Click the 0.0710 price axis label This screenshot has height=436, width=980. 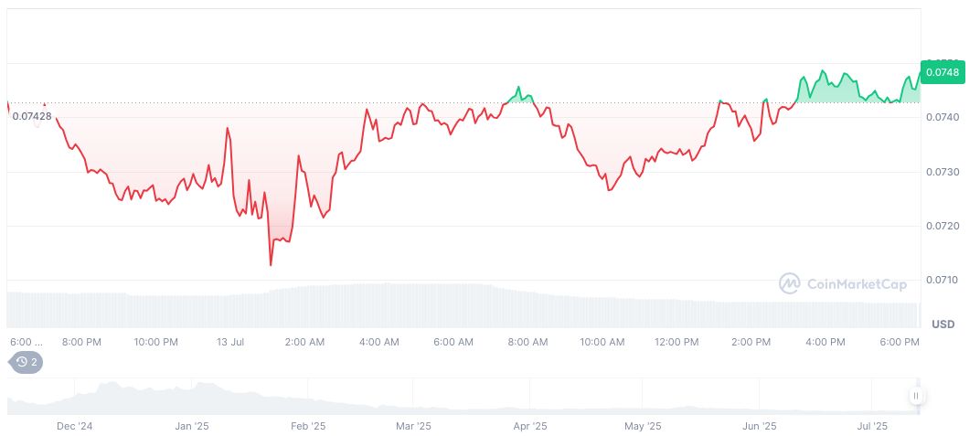pos(942,280)
